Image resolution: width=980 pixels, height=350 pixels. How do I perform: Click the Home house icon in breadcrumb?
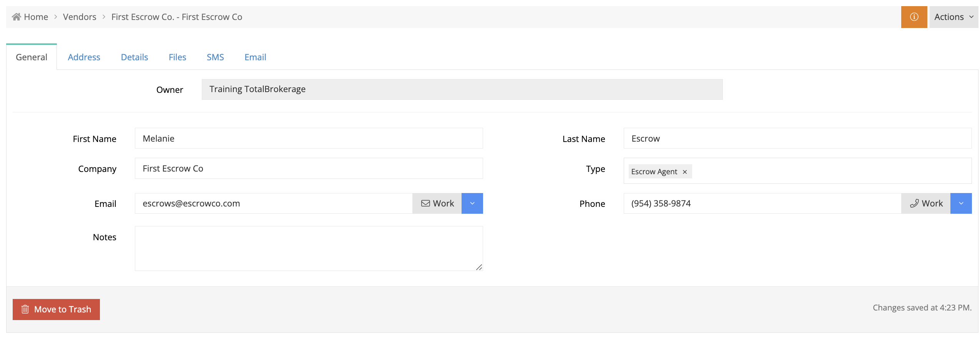point(16,17)
